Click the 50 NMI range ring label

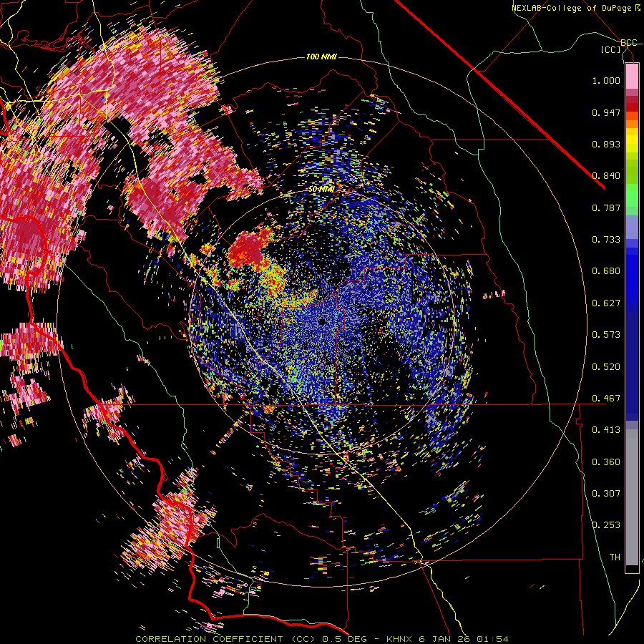(321, 190)
